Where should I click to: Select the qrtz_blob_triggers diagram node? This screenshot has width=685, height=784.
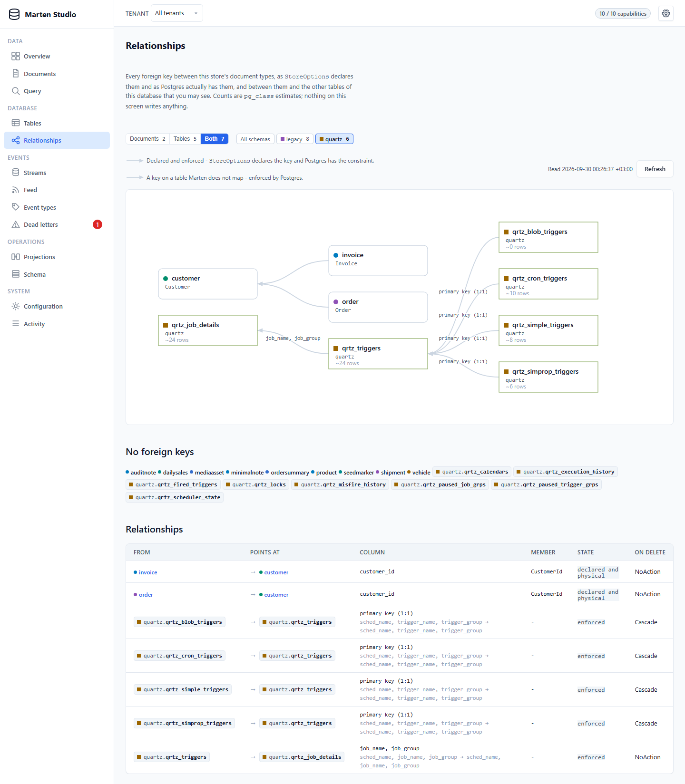point(548,237)
